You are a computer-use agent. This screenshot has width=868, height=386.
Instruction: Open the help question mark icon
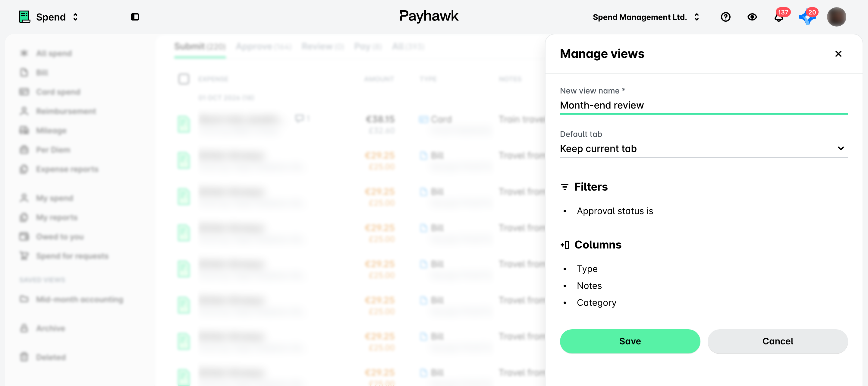(x=725, y=17)
